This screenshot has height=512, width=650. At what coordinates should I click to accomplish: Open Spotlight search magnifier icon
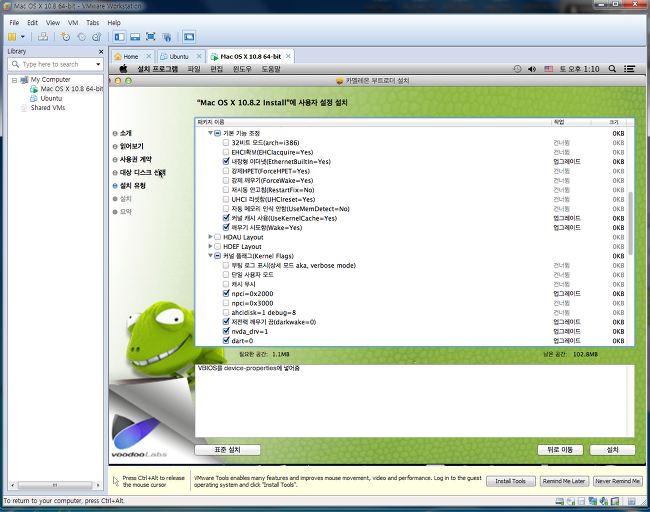coord(612,69)
